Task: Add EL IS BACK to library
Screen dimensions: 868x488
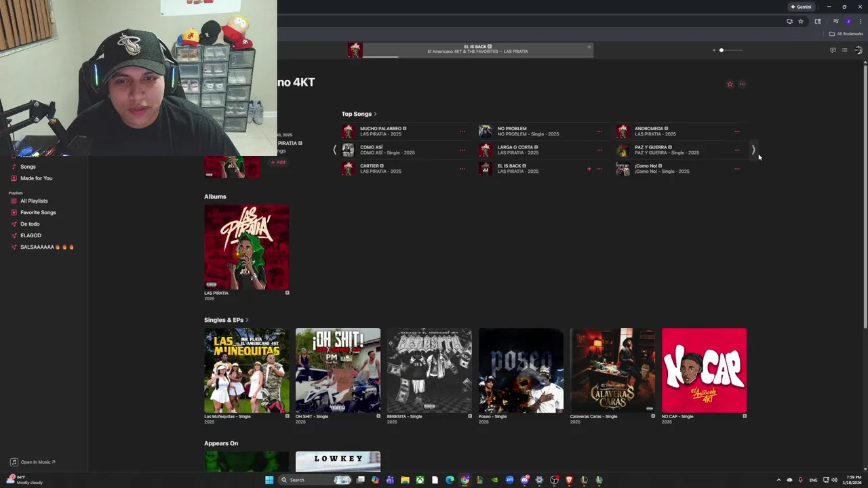Action: pyautogui.click(x=589, y=169)
